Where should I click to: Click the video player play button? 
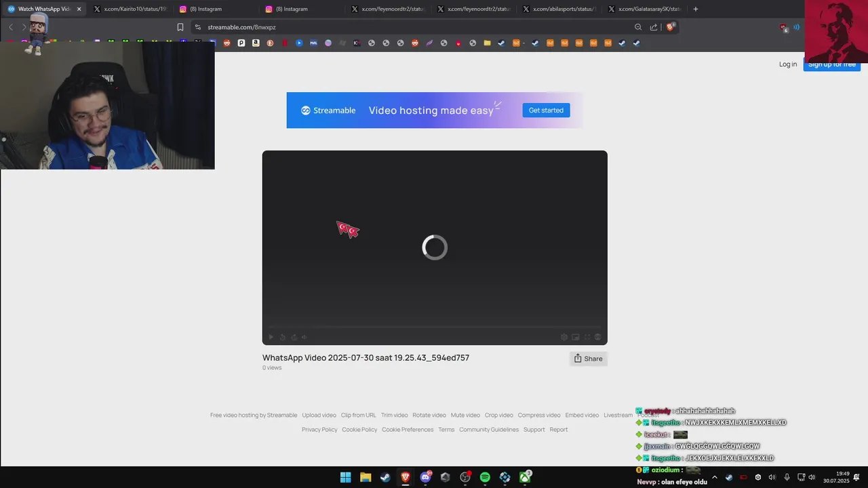point(271,337)
